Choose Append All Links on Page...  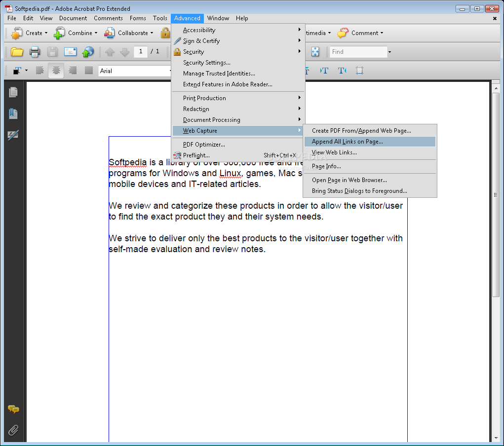pyautogui.click(x=370, y=142)
